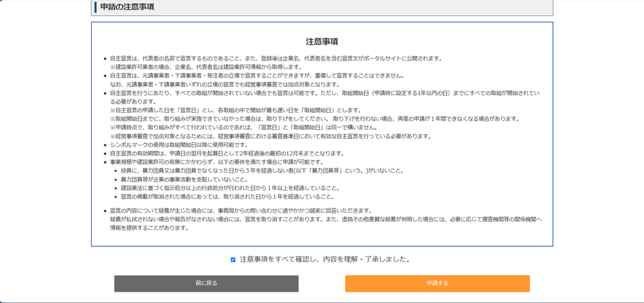The image size is (644, 303).
Task: Click the line 自主宣言を行うにあたり、すべての取組
Action: pos(325,93)
